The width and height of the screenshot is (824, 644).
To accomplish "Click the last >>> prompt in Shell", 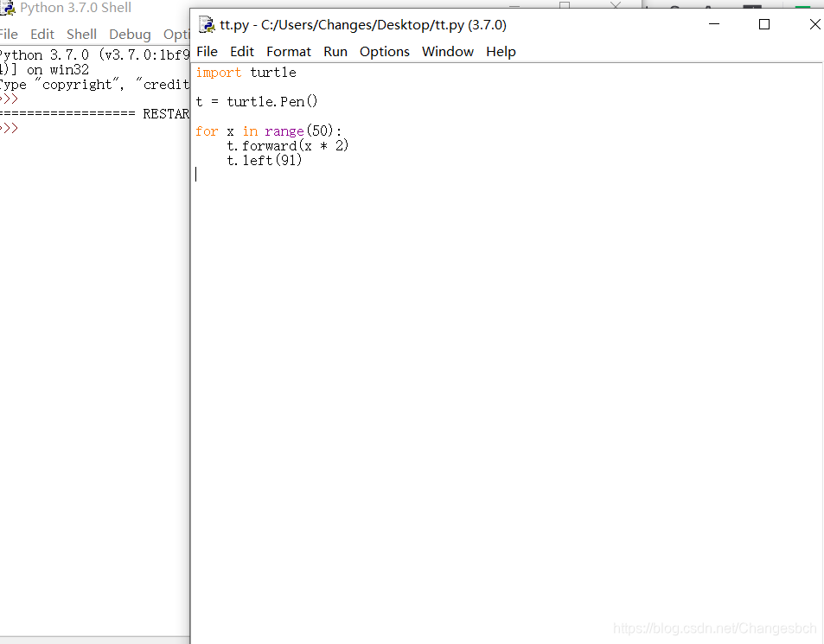I will point(9,128).
